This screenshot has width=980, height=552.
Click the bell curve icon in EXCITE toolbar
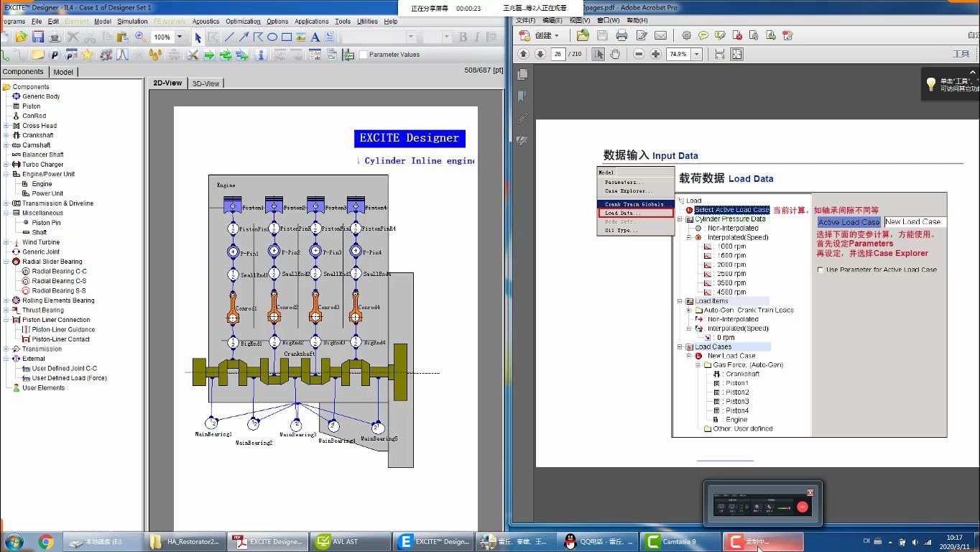(122, 55)
